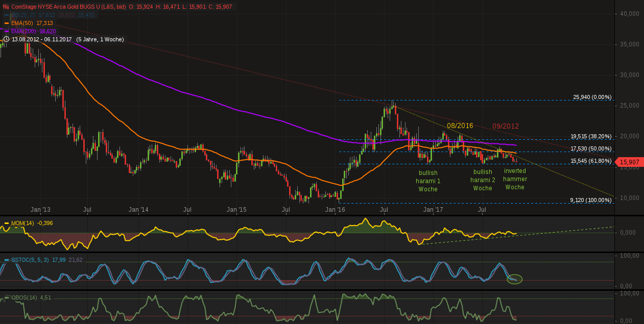Click Jan '16 on the time axis
The width and height of the screenshot is (644, 324).
[337, 209]
